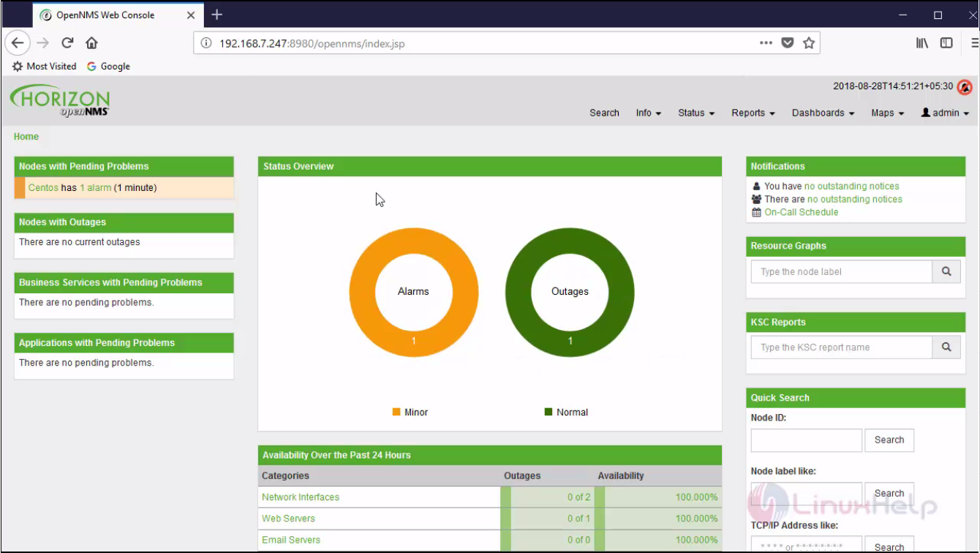Screen dimensions: 980x553
Task: Open the browser home page icon
Action: tap(91, 43)
